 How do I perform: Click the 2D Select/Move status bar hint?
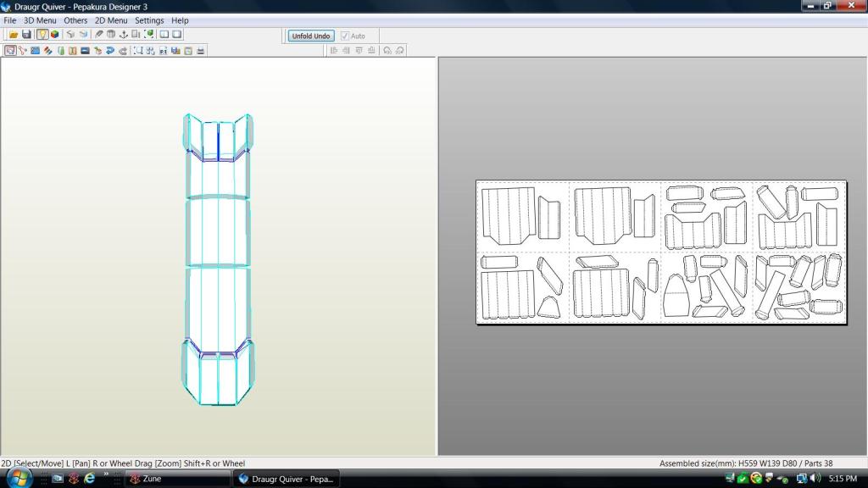pyautogui.click(x=123, y=463)
